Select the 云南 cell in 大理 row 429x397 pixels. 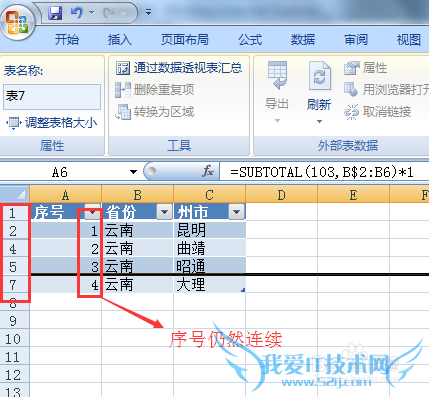pyautogui.click(x=137, y=285)
